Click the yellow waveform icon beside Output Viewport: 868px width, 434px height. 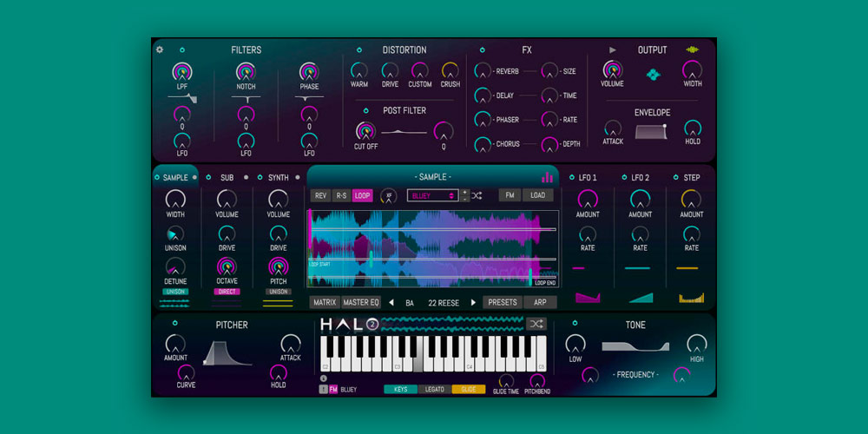pyautogui.click(x=693, y=49)
